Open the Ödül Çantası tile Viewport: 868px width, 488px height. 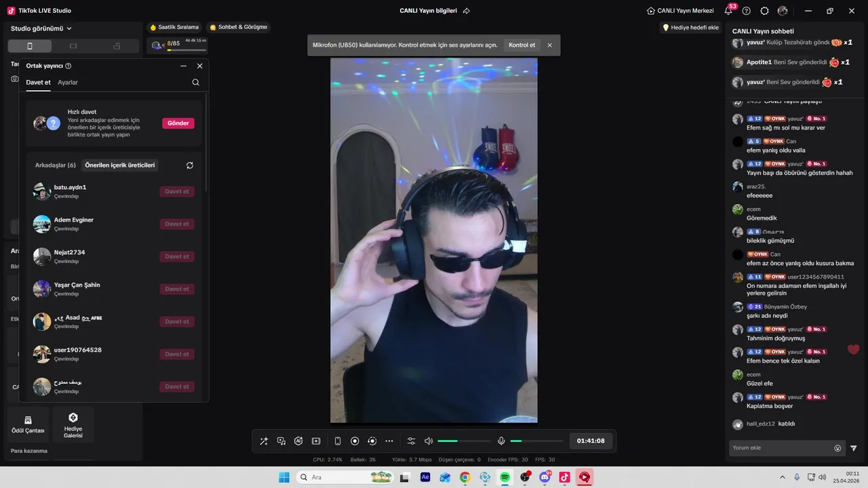coord(28,425)
